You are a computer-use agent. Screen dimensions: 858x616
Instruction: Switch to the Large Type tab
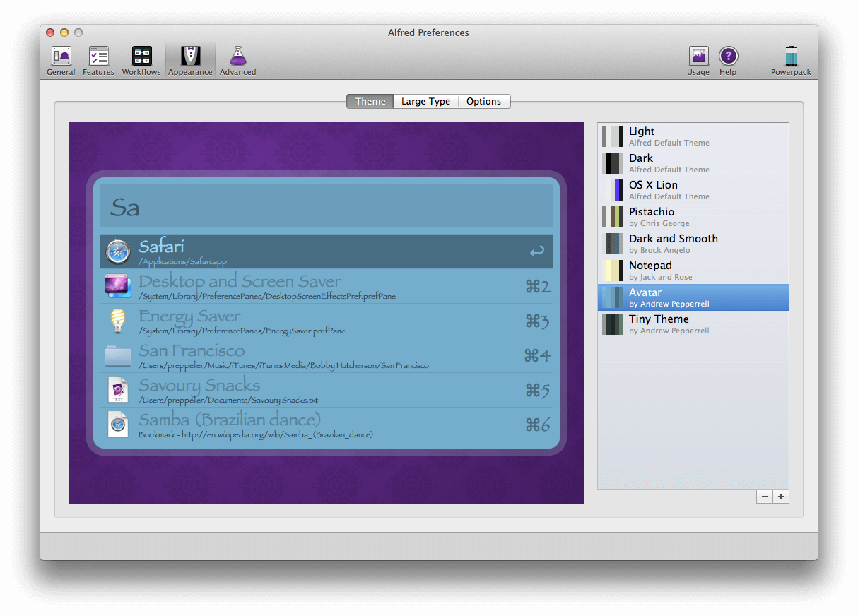click(x=425, y=101)
